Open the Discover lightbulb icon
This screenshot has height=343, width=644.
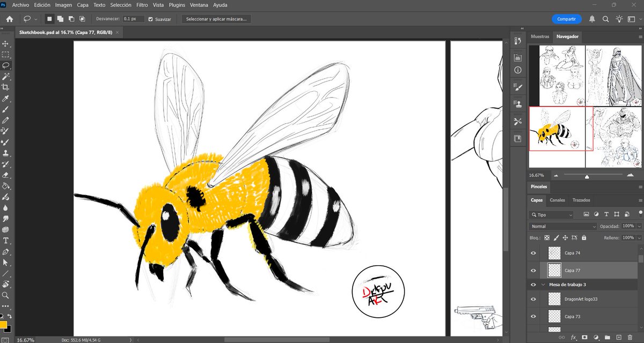coord(619,19)
